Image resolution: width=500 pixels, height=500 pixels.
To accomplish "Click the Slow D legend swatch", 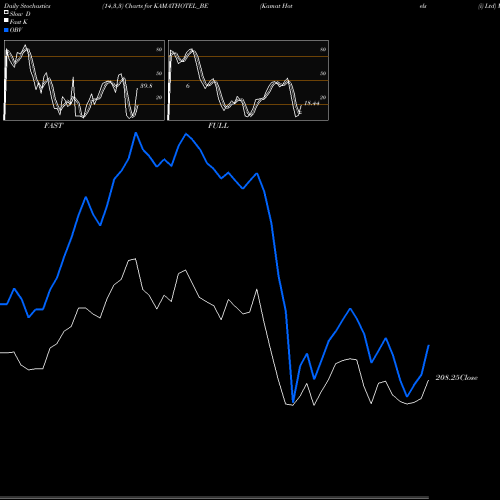I will tap(6, 12).
